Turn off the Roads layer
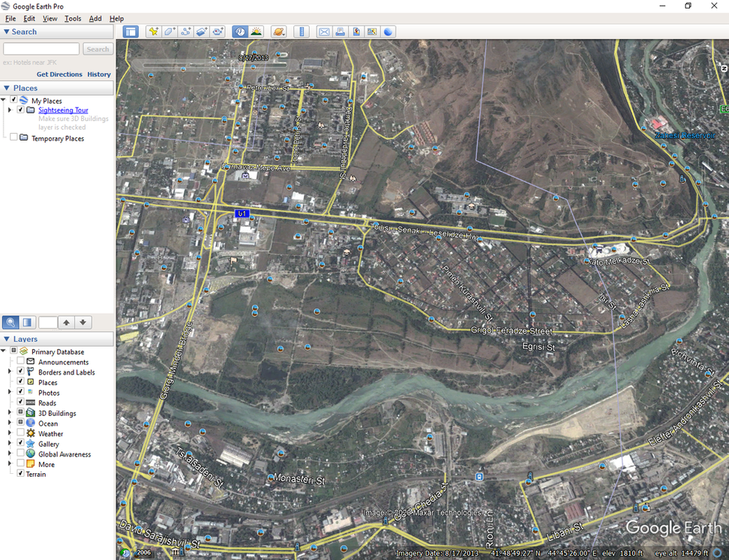The height and width of the screenshot is (560, 729). click(x=21, y=401)
